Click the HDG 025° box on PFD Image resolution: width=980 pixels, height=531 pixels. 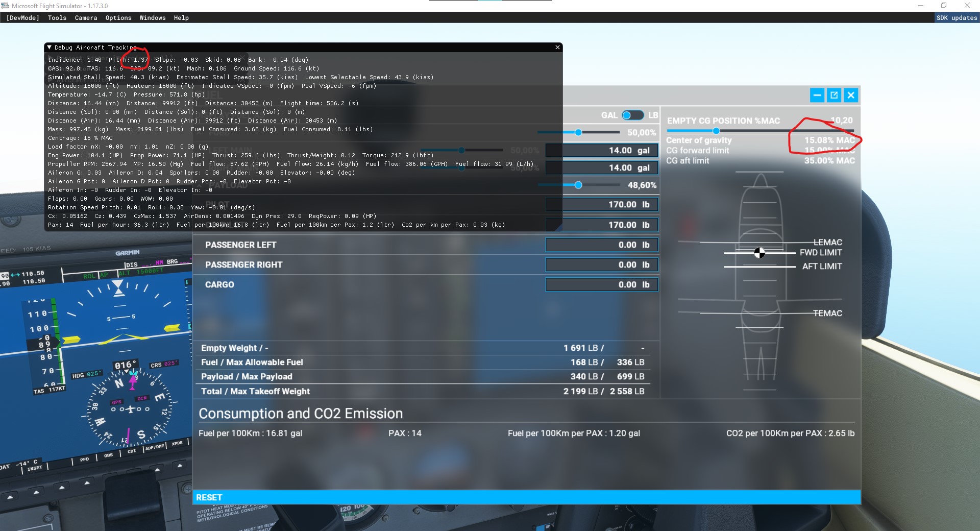pyautogui.click(x=86, y=374)
